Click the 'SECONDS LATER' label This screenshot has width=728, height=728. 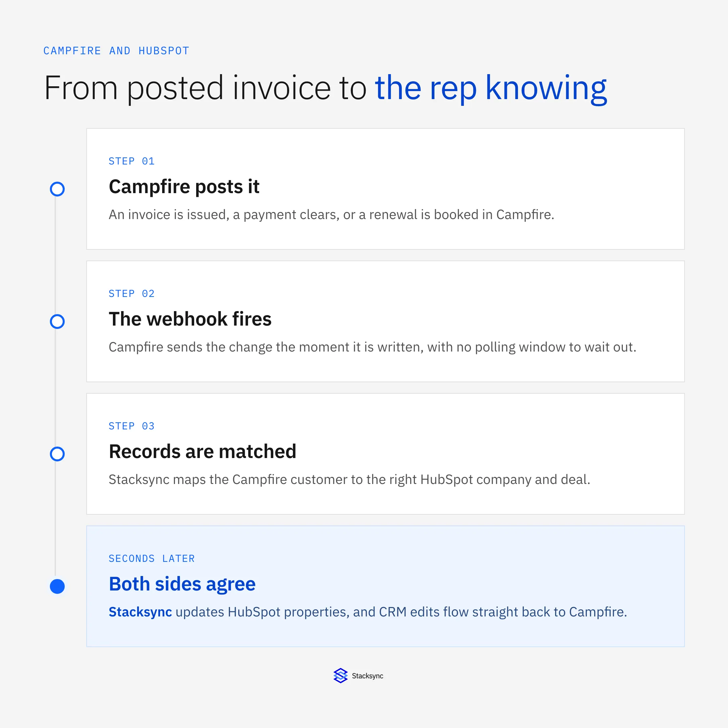[x=151, y=558]
